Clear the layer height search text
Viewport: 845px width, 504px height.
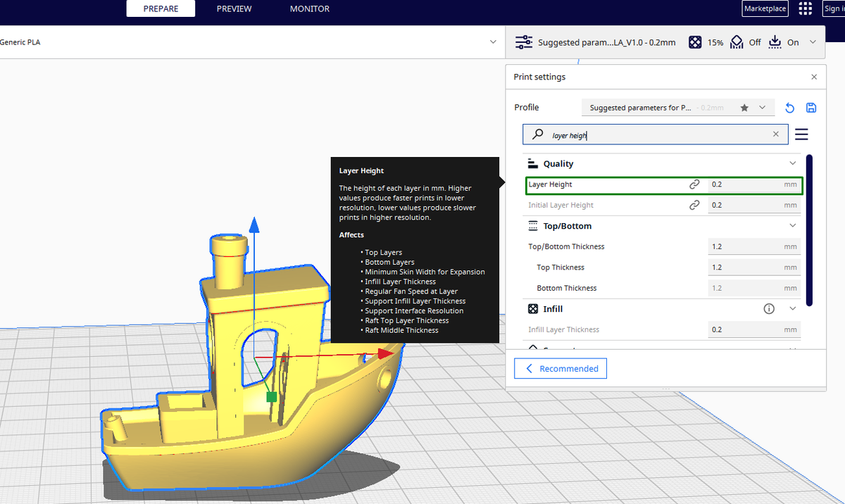[776, 134]
